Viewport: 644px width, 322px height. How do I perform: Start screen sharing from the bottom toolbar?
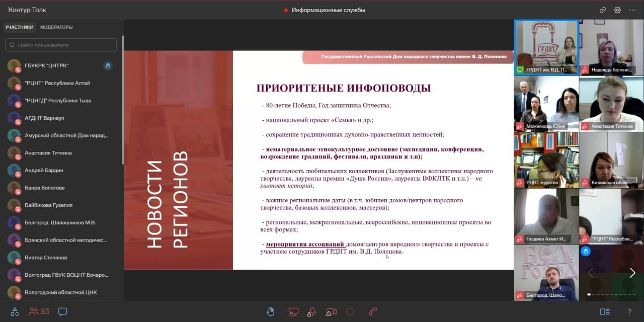[x=293, y=311]
